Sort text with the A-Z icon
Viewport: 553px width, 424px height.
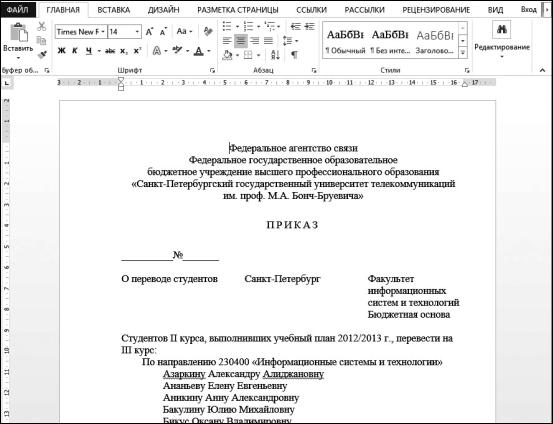tap(275, 55)
